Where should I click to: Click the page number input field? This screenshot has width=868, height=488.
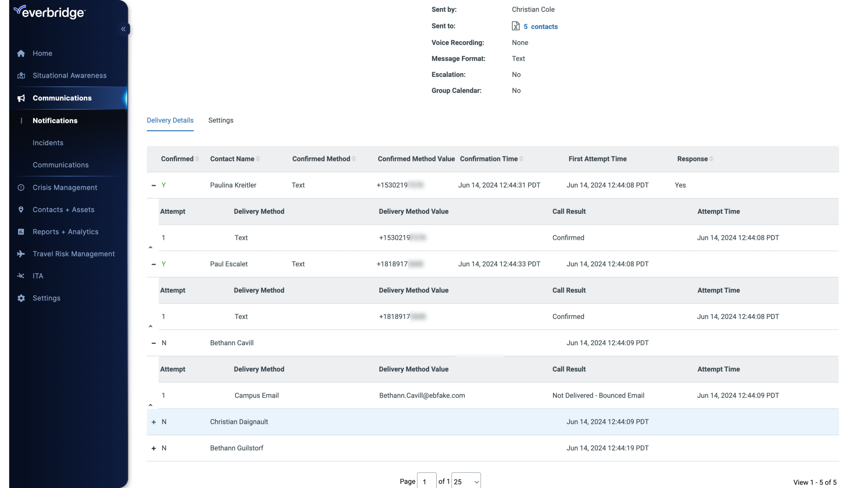click(426, 481)
